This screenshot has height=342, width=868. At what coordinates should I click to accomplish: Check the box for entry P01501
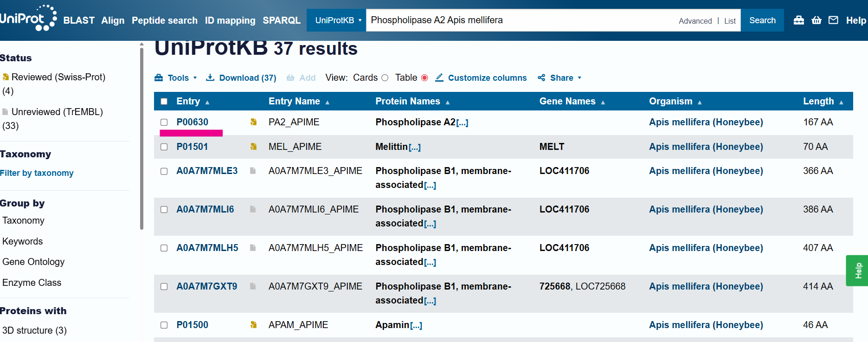164,147
